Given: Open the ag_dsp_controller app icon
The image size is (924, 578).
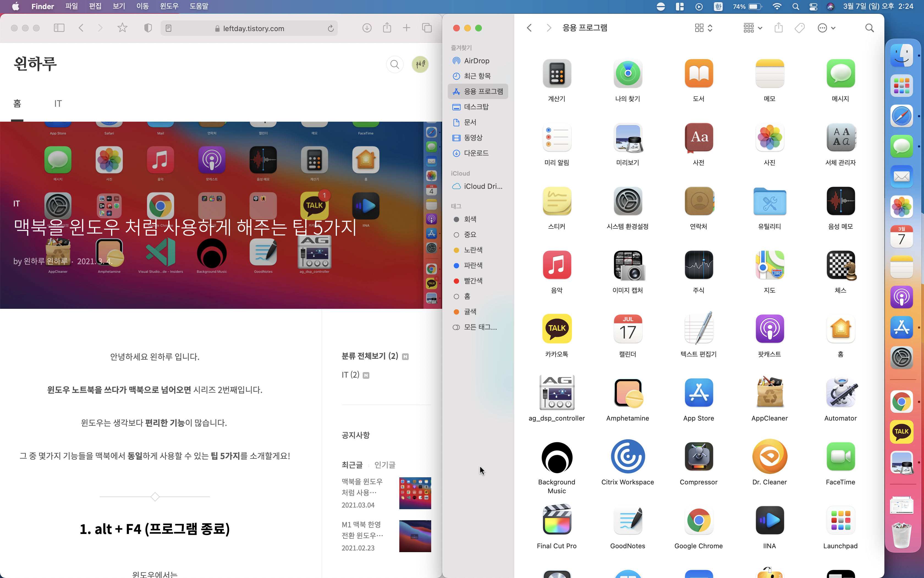Looking at the screenshot, I should 557,392.
